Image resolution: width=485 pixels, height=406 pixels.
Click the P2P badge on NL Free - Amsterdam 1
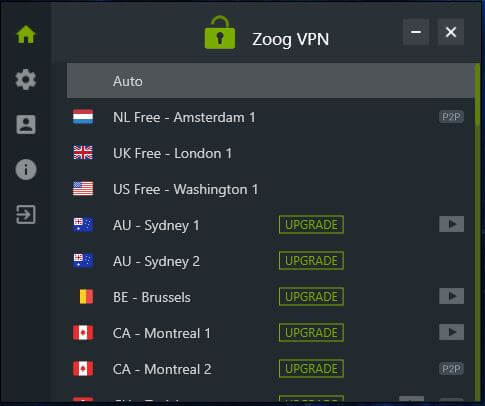tap(451, 117)
